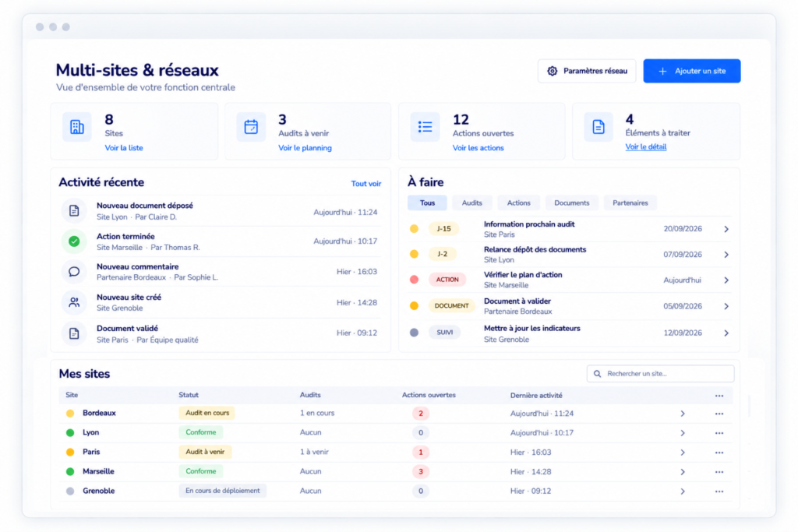Open the three-dot menu for Bordeaux row
Screen dimensions: 798x532
click(719, 414)
